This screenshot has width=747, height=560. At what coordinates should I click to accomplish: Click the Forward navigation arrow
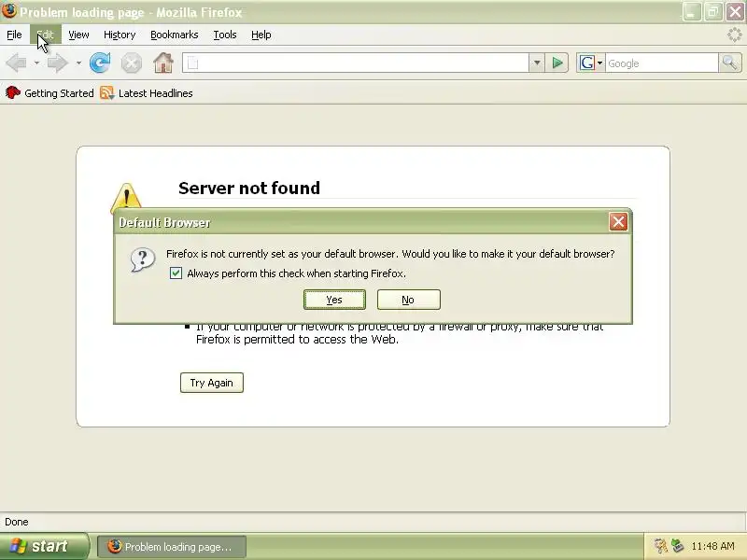[x=58, y=63]
